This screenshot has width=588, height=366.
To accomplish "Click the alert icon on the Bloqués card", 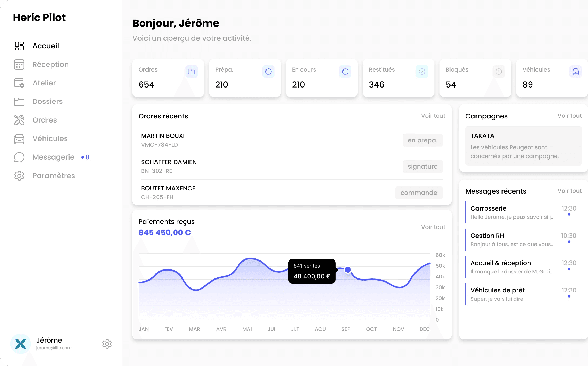I will coord(499,72).
